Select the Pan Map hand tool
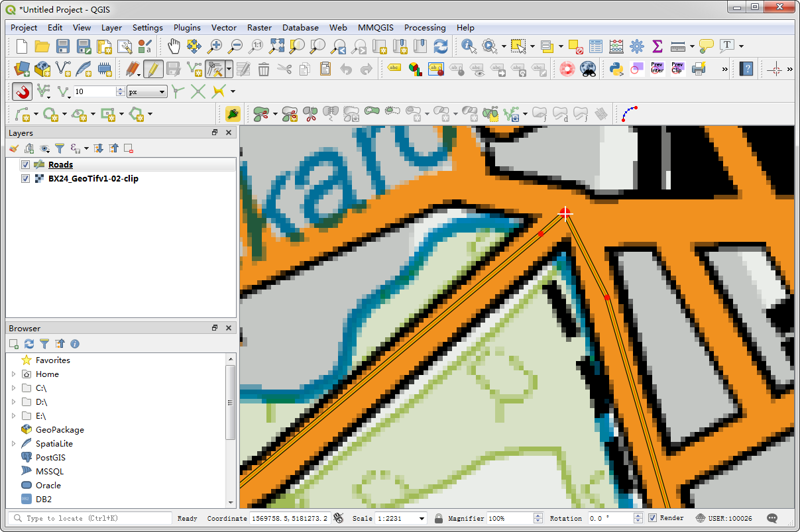 coord(174,46)
